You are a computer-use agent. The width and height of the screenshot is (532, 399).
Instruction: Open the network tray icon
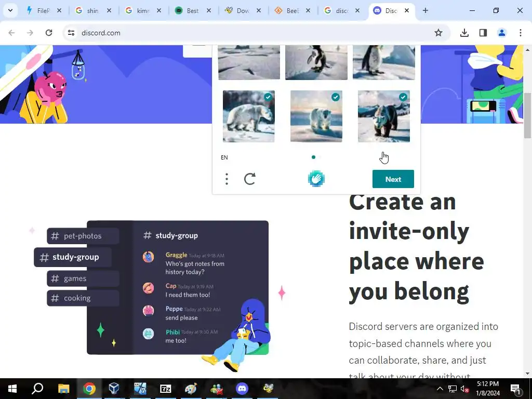coord(453,389)
